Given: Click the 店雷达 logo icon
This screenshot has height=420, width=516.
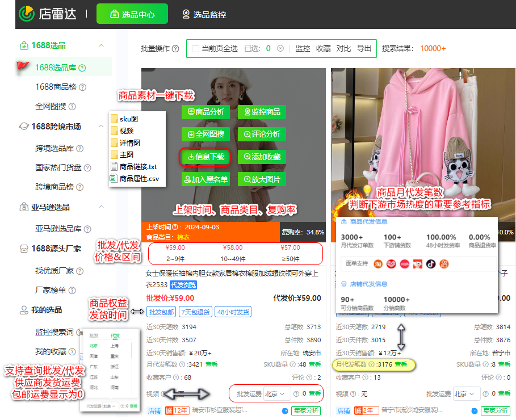Looking at the screenshot, I should [x=26, y=12].
